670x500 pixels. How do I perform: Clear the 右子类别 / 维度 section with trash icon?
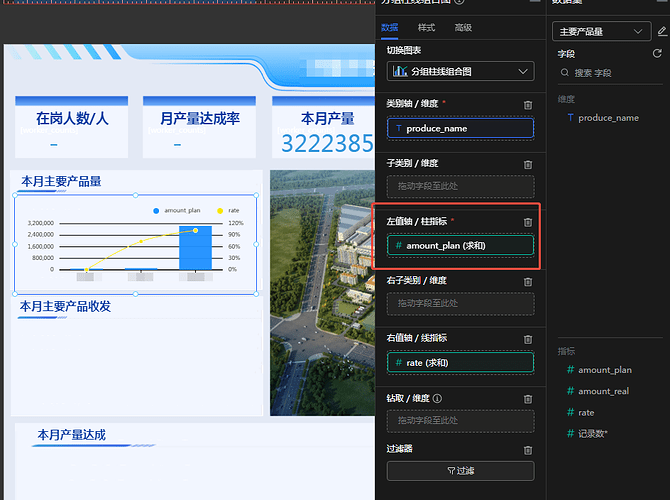[528, 281]
